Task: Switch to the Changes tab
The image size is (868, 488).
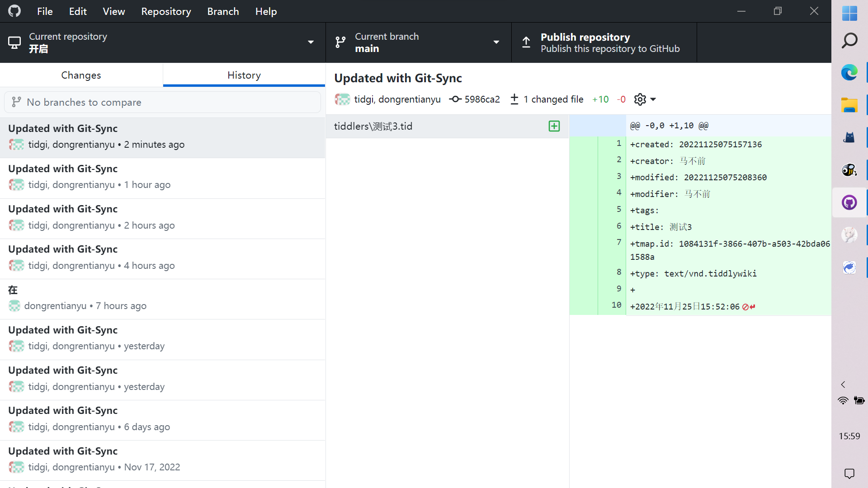Action: coord(81,75)
